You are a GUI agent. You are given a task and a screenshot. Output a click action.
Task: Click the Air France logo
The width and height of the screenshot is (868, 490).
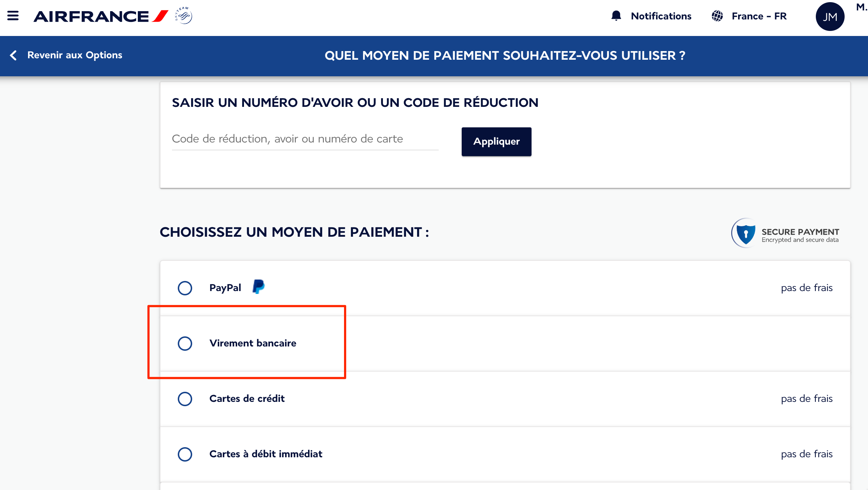101,16
